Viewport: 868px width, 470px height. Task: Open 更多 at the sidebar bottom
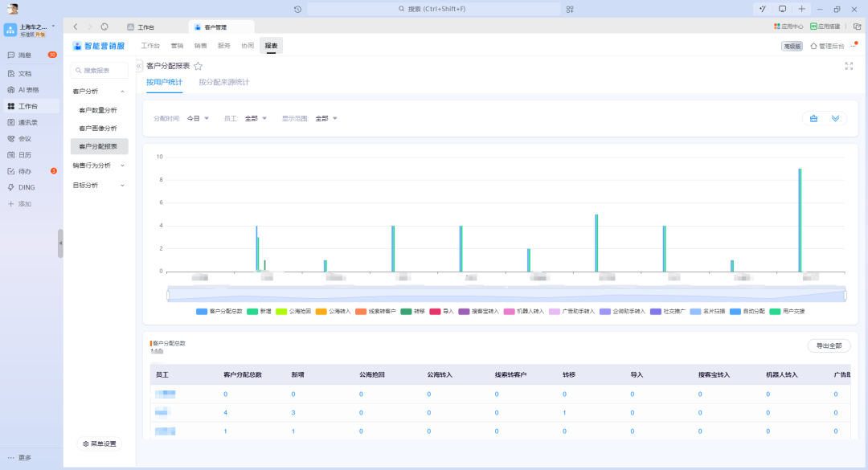(20, 458)
